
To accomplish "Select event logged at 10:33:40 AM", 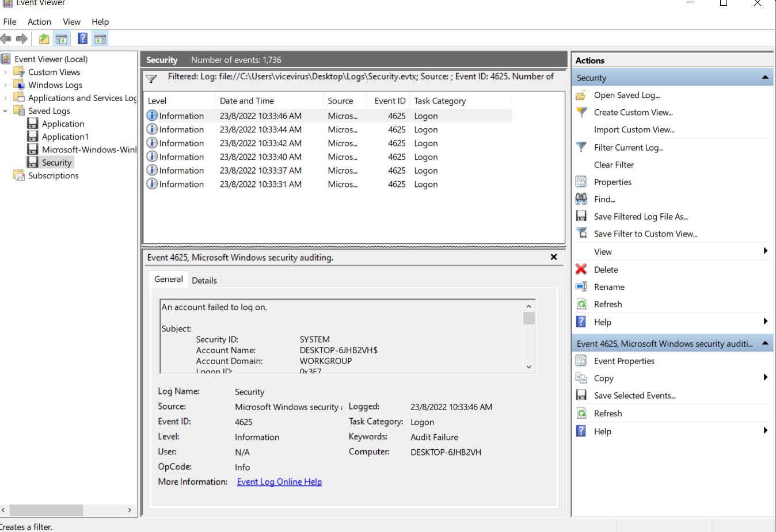I will [328, 156].
